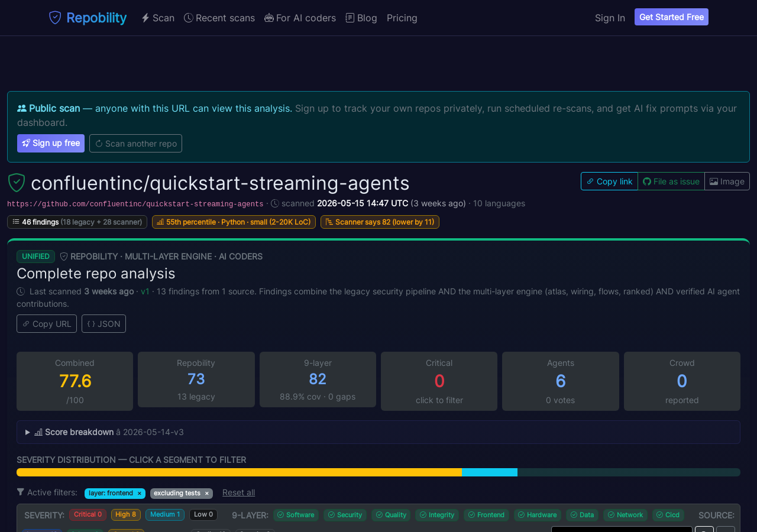This screenshot has width=757, height=532.
Task: Click Scan another repo button
Action: click(135, 143)
